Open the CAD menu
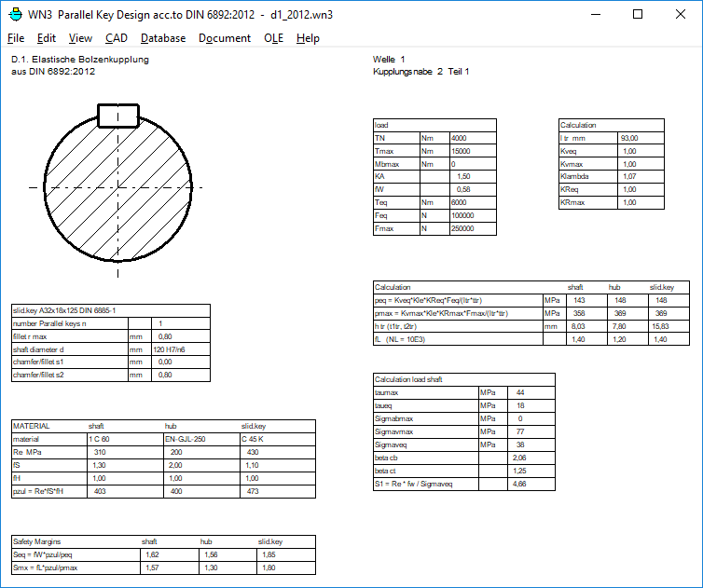 tap(117, 38)
